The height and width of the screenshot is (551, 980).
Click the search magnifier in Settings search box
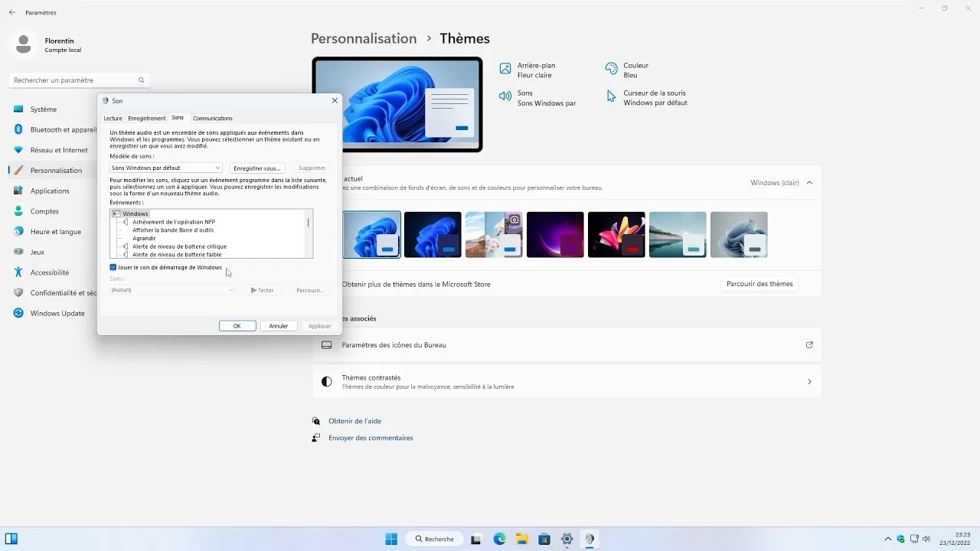[141, 80]
